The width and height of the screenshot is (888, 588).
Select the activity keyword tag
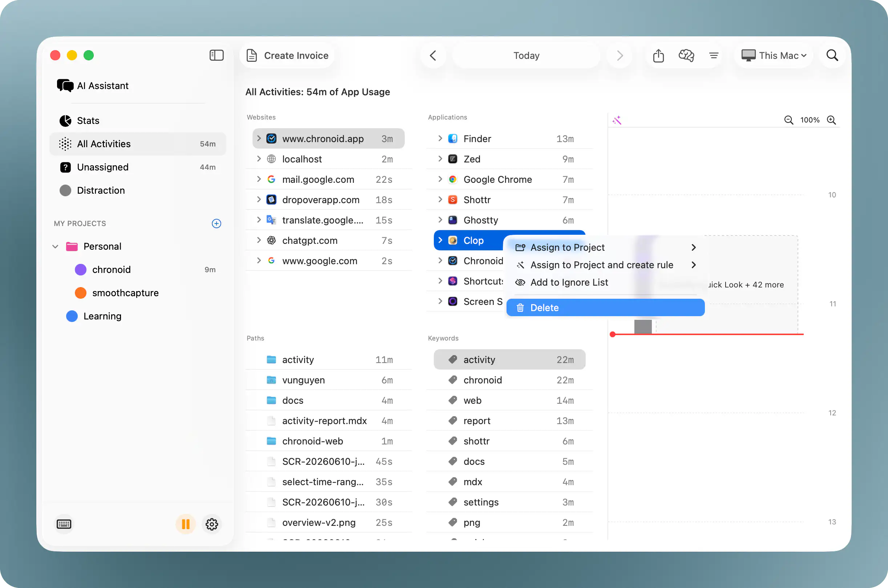tap(509, 360)
